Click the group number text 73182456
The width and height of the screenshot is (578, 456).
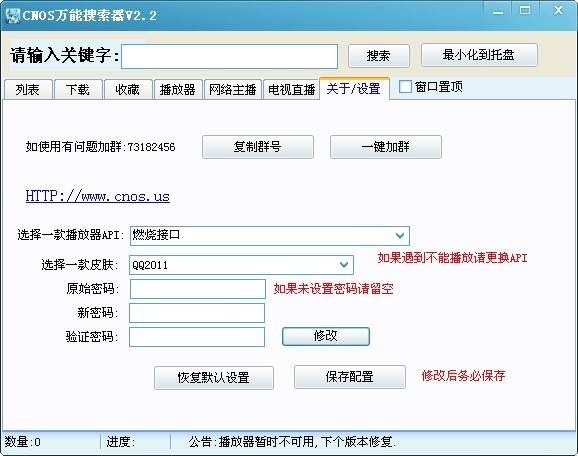coord(151,147)
